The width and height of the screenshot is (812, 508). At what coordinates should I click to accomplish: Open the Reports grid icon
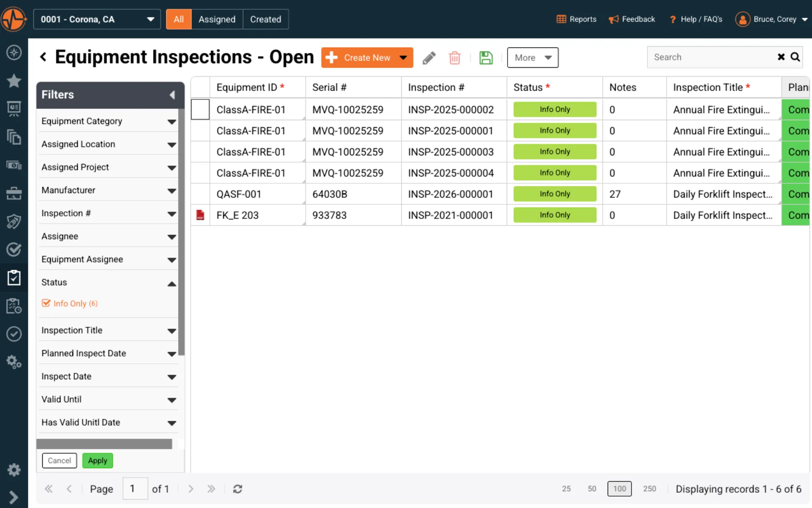561,19
